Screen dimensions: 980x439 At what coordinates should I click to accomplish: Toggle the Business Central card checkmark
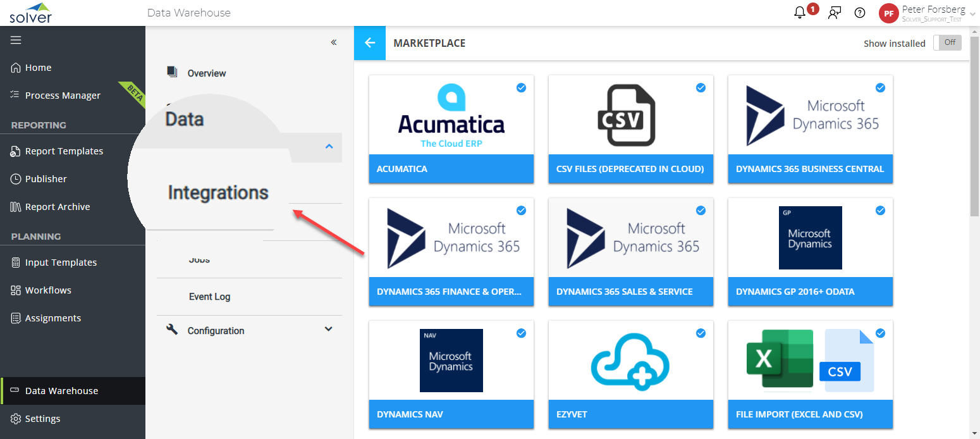coord(880,88)
